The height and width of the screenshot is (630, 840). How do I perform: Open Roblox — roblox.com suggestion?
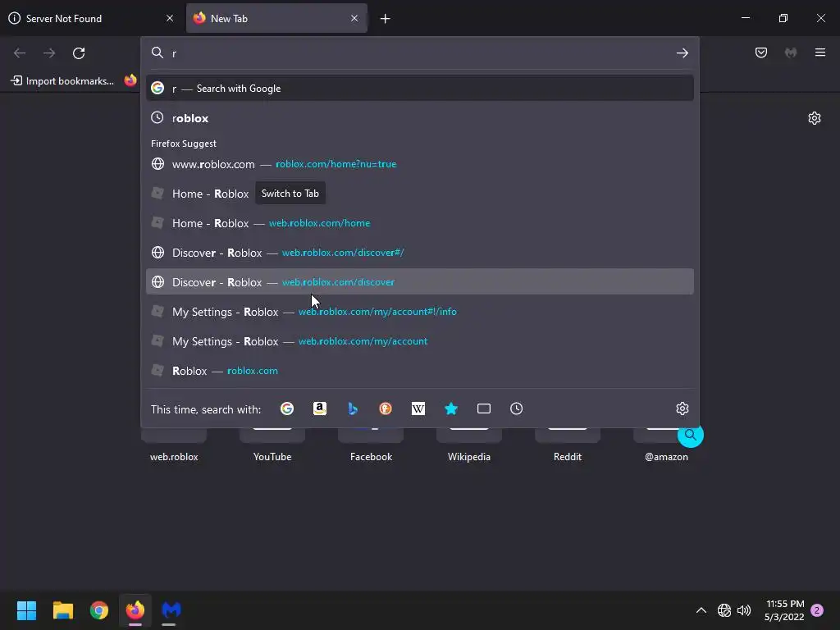point(419,371)
